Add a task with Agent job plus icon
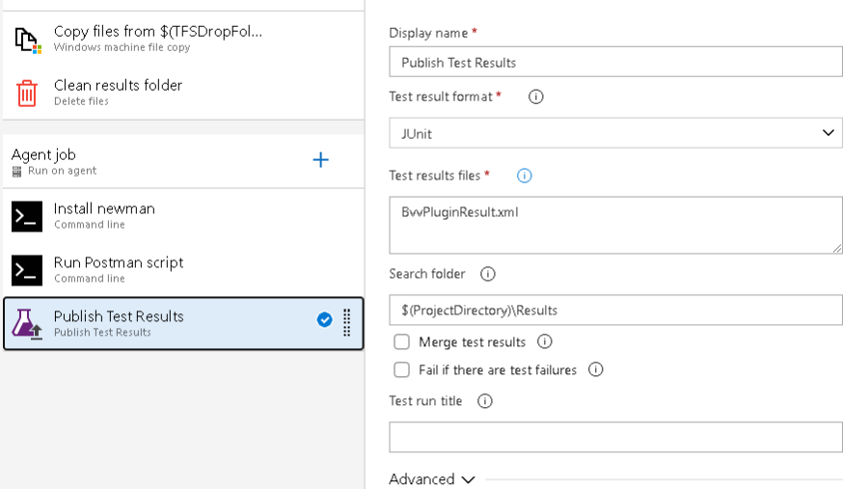 point(320,160)
